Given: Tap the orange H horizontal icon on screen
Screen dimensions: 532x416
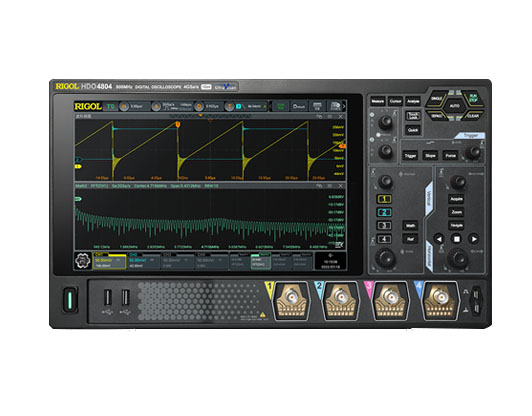Looking at the screenshot, I should click(124, 107).
